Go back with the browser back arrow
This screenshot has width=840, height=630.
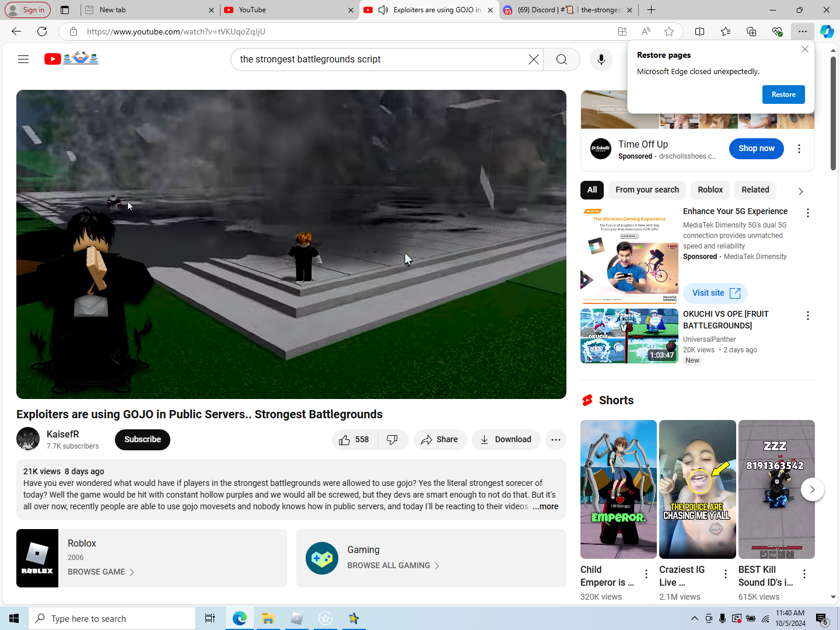[16, 32]
